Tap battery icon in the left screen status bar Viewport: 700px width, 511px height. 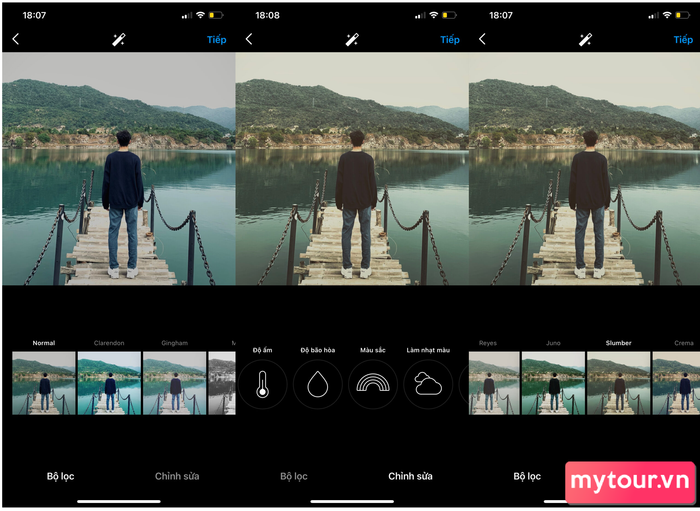tap(216, 15)
